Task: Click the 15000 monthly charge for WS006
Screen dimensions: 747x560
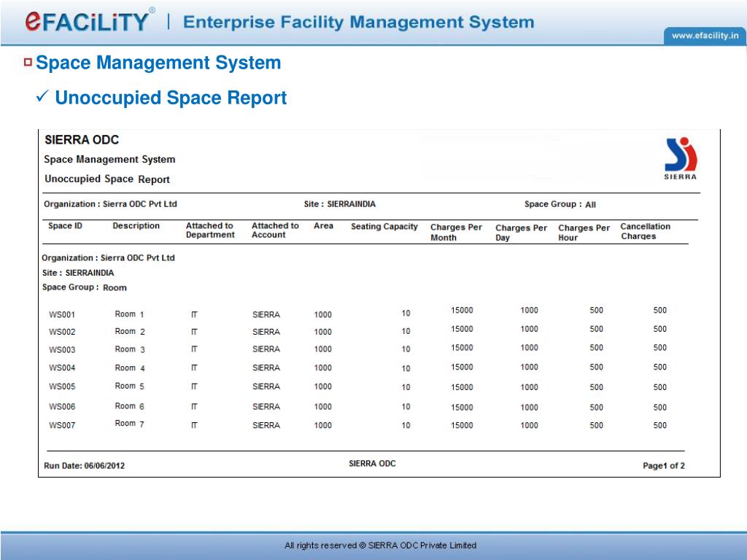Action: pos(462,408)
